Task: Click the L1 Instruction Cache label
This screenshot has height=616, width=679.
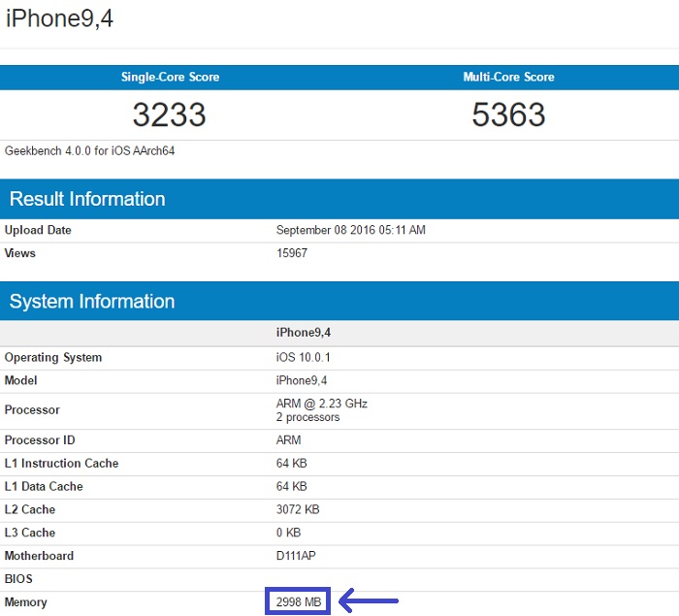Action: click(61, 463)
